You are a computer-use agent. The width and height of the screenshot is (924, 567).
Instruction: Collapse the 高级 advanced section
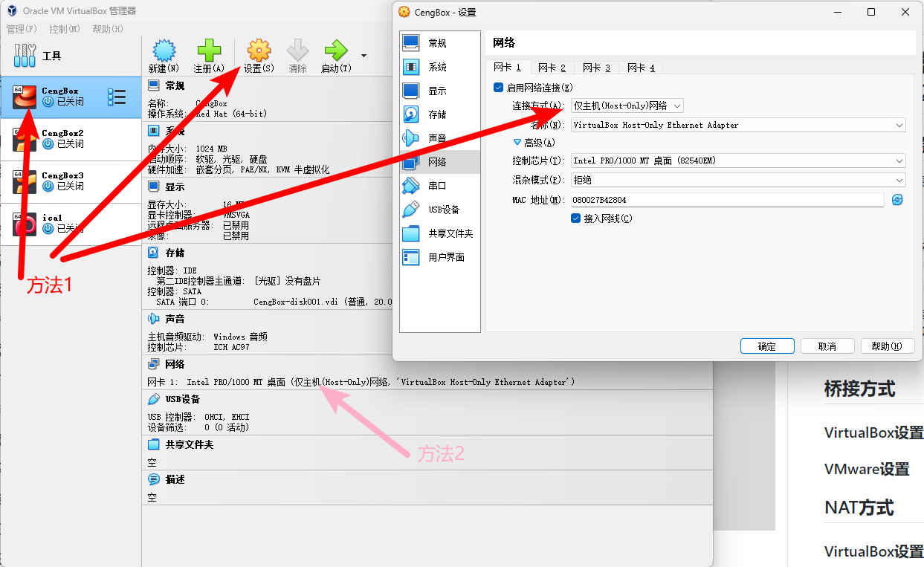coord(518,142)
